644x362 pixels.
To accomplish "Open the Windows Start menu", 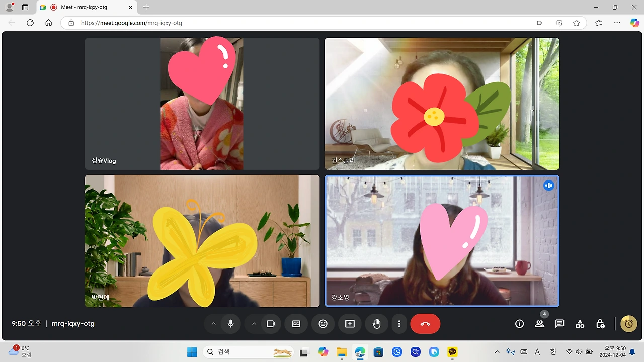I will 192,352.
